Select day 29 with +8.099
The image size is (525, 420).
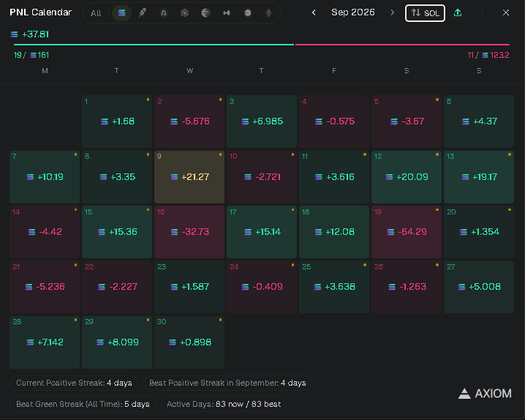(x=117, y=342)
